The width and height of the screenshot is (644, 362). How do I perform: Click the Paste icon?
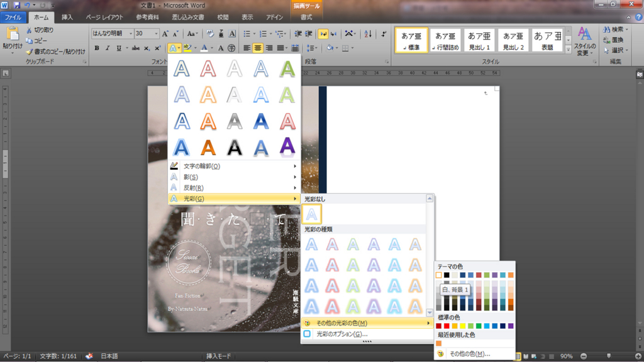13,35
